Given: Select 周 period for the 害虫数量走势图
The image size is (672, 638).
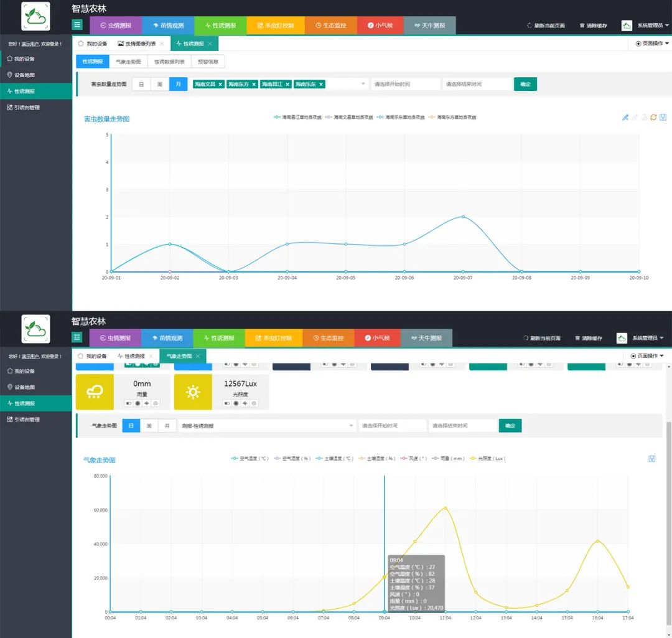Looking at the screenshot, I should [160, 84].
